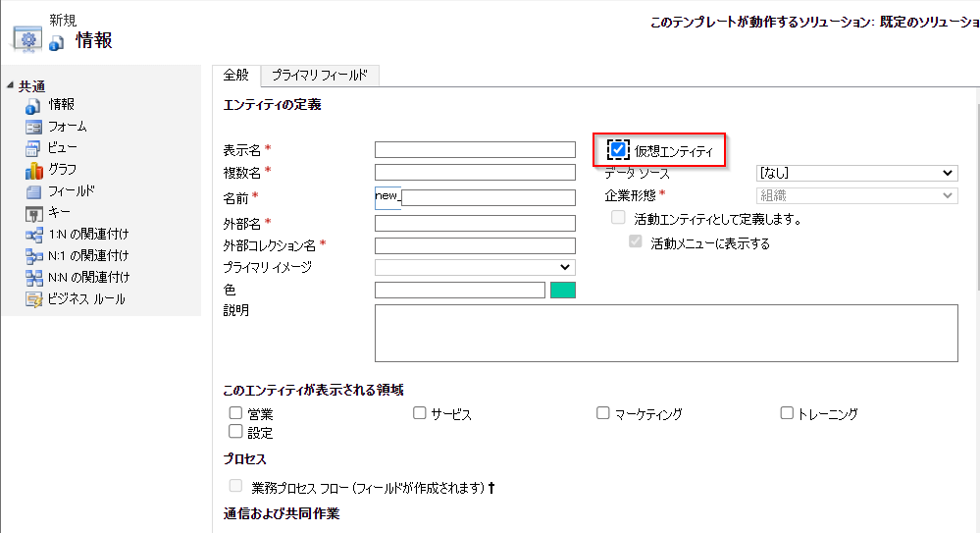Open the プライマリ イメージ dropdown

pos(475,267)
